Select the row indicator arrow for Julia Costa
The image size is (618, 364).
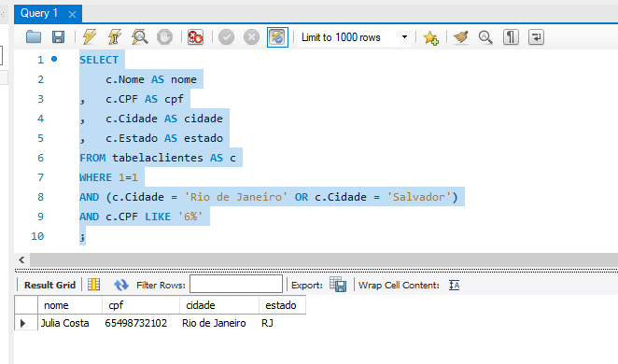coord(22,324)
